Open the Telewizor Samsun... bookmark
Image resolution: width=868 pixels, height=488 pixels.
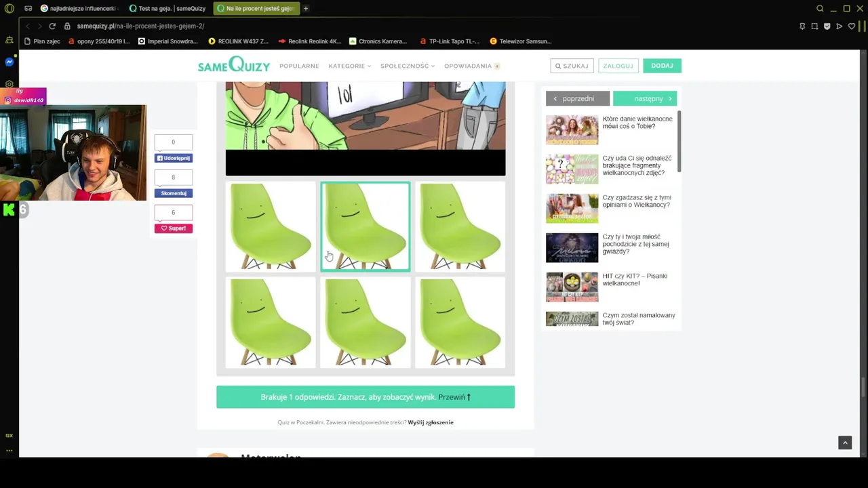tap(521, 41)
